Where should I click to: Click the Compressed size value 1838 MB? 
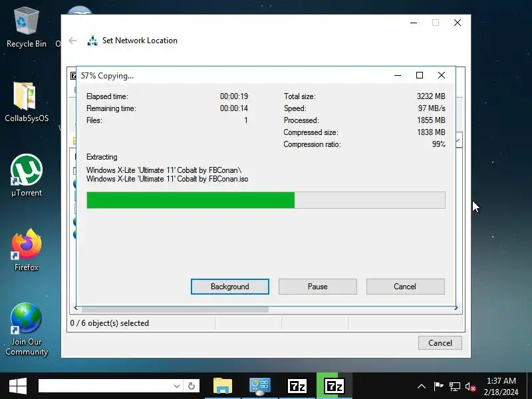tap(431, 132)
